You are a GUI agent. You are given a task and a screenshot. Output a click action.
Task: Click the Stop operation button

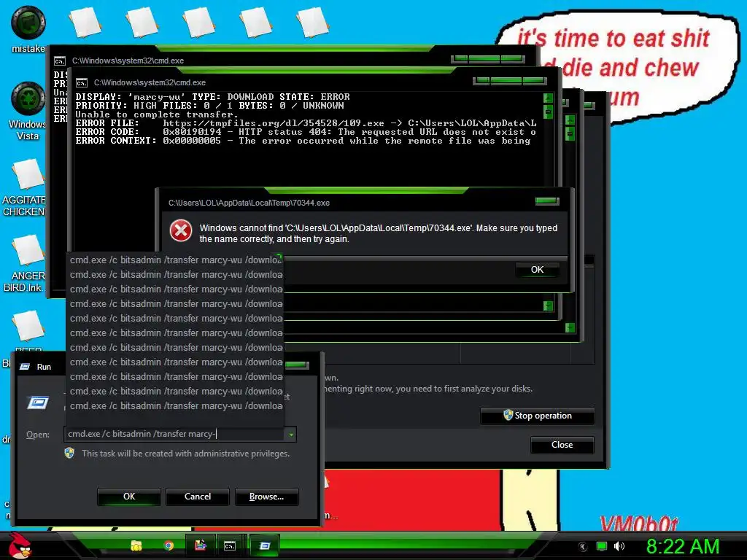click(x=538, y=416)
